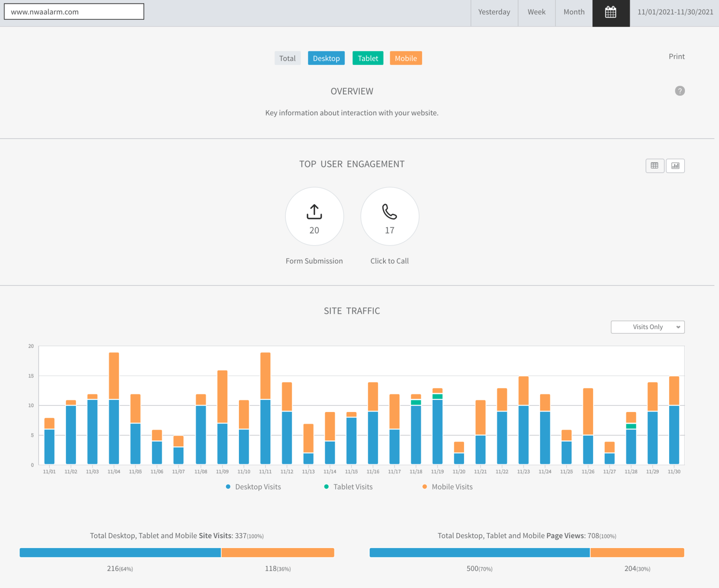Toggle Desktop Visits legend dot
The width and height of the screenshot is (719, 588).
(x=228, y=487)
